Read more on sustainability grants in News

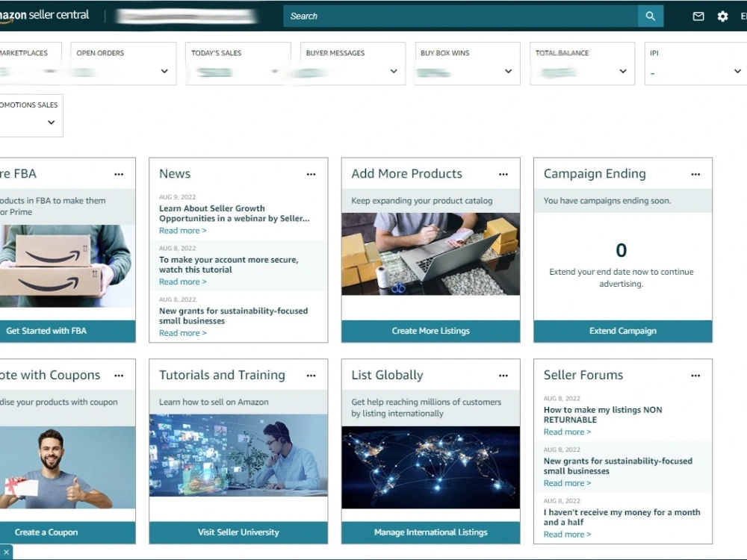click(183, 333)
